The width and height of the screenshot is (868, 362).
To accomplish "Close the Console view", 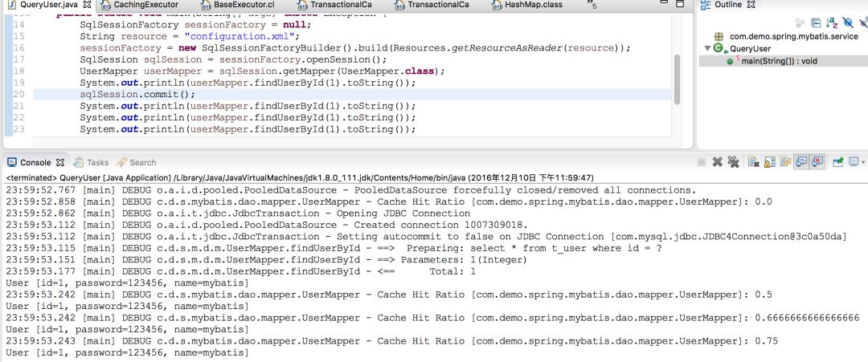I will 60,162.
